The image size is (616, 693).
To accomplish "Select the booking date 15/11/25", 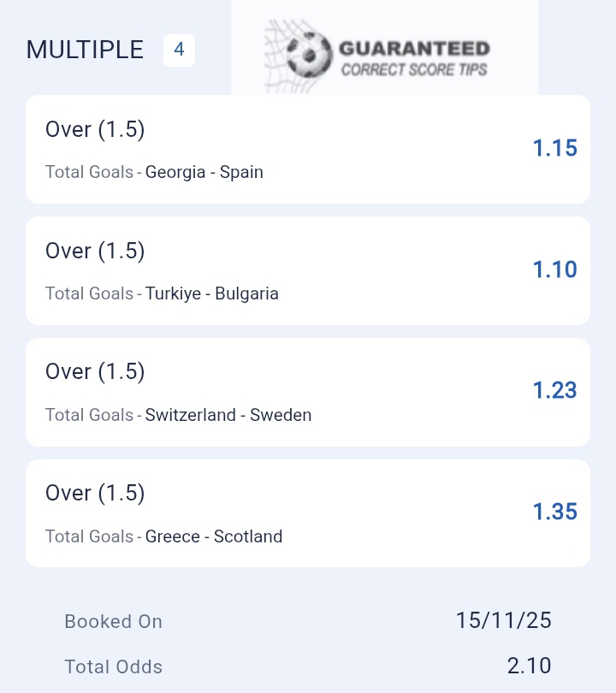I will (x=503, y=621).
